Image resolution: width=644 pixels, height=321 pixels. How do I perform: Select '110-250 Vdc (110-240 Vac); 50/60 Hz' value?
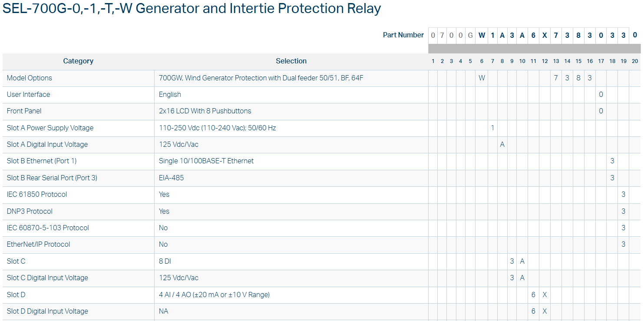(218, 128)
